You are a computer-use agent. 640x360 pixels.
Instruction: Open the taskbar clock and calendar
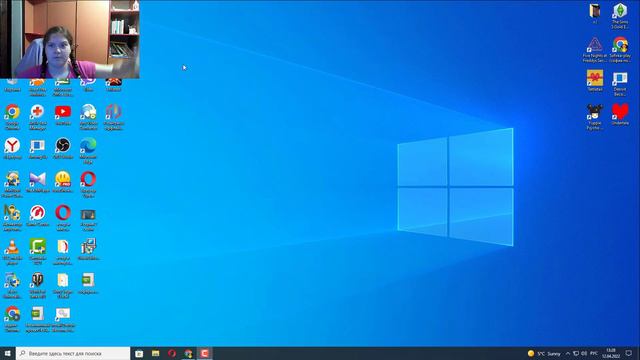611,353
